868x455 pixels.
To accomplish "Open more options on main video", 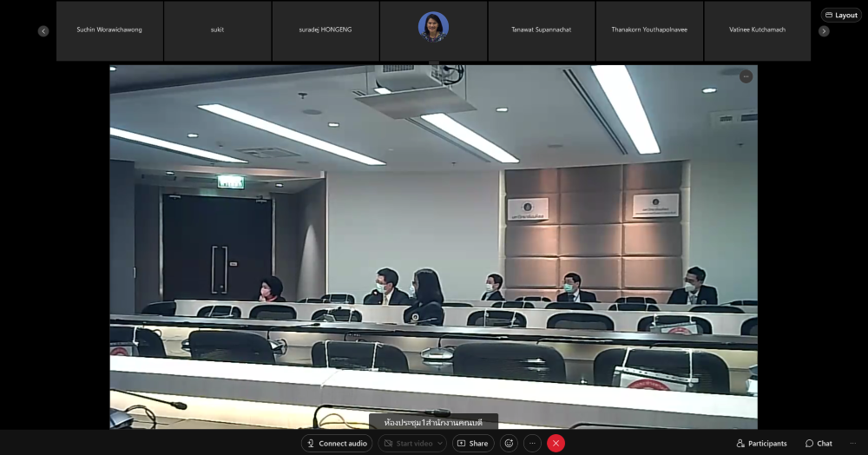I will pyautogui.click(x=746, y=76).
